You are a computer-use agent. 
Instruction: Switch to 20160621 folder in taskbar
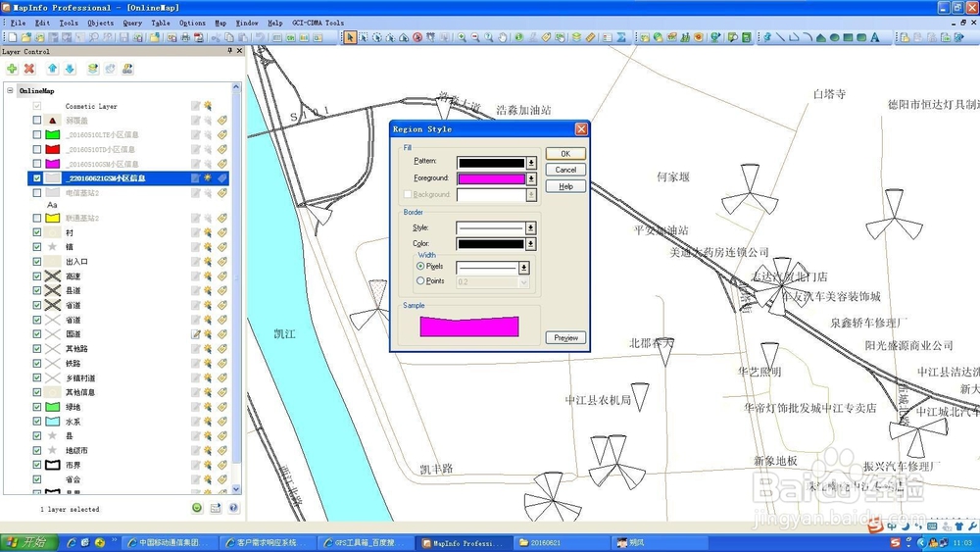click(x=560, y=542)
